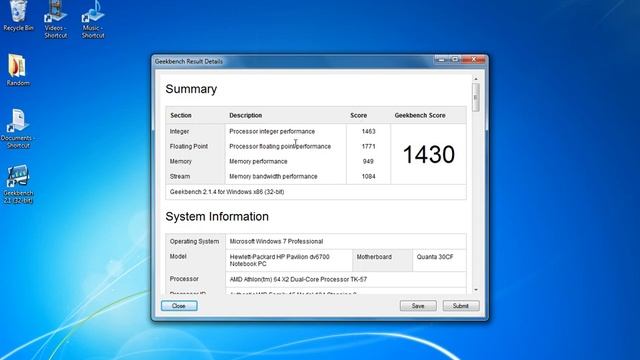The width and height of the screenshot is (640, 360).
Task: Click the Stream score 1084
Action: click(x=369, y=176)
